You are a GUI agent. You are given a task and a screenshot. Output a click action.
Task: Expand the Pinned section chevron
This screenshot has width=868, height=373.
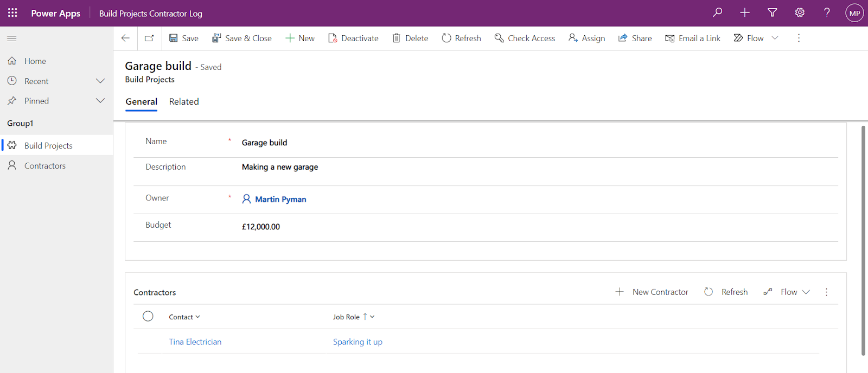pyautogui.click(x=100, y=100)
